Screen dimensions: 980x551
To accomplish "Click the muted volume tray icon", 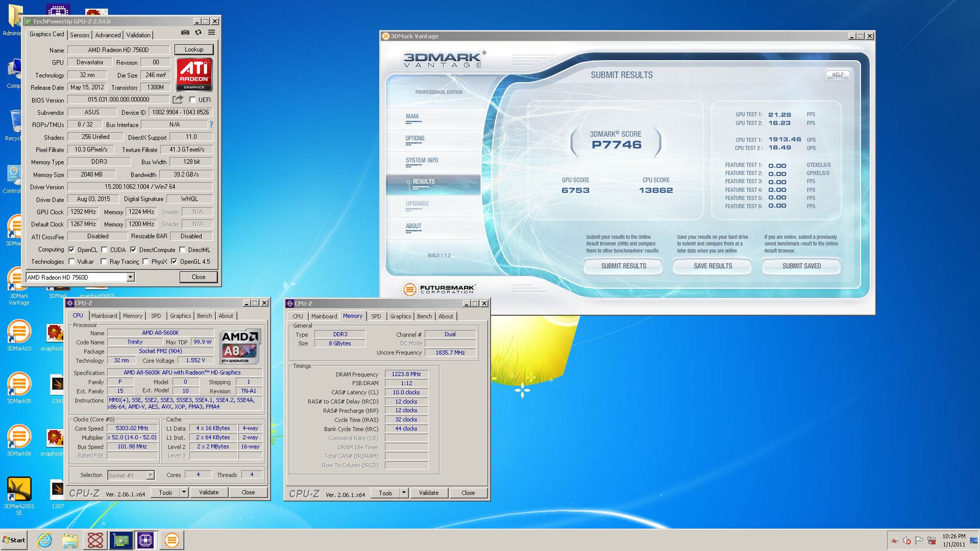I will pos(907,540).
